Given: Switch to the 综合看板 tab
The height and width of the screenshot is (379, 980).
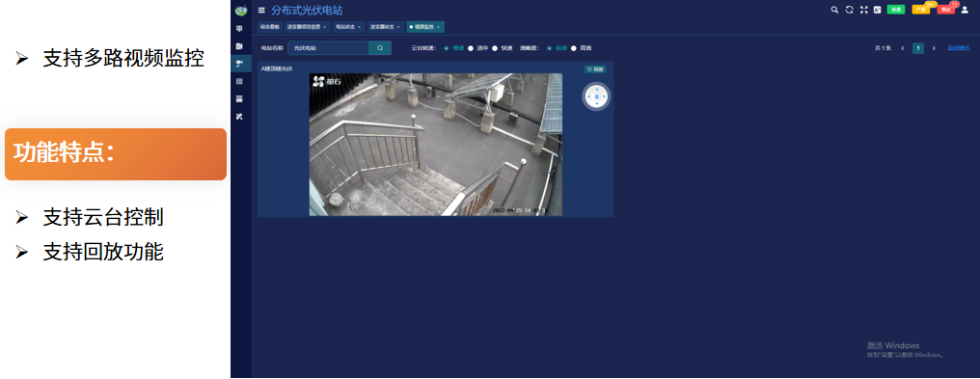Looking at the screenshot, I should coord(270,27).
